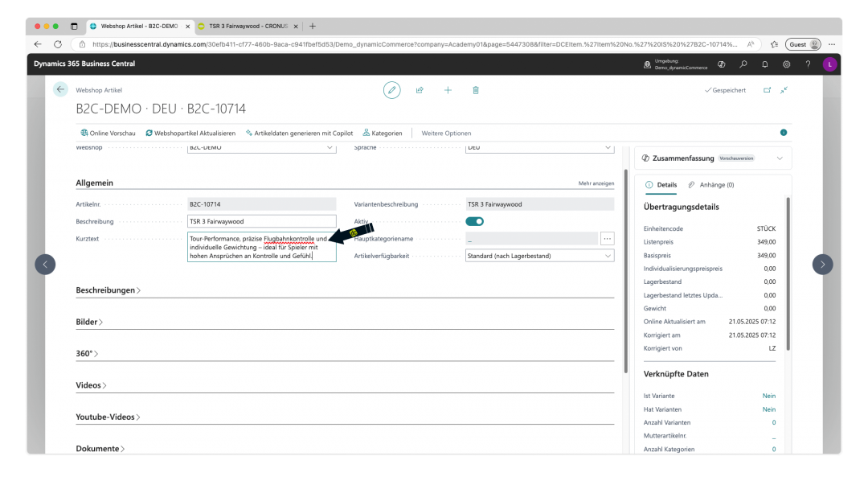Click the collapse page icon beside Gespeichert
868x489 pixels.
784,90
